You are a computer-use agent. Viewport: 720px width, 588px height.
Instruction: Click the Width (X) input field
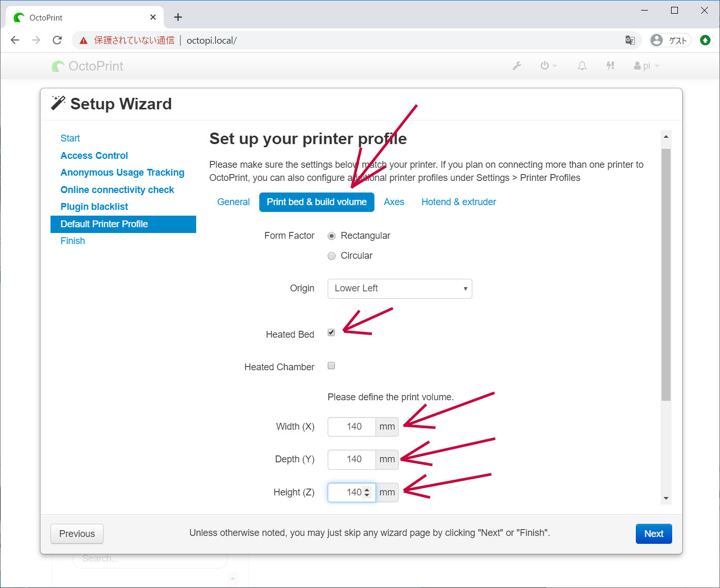pos(351,427)
